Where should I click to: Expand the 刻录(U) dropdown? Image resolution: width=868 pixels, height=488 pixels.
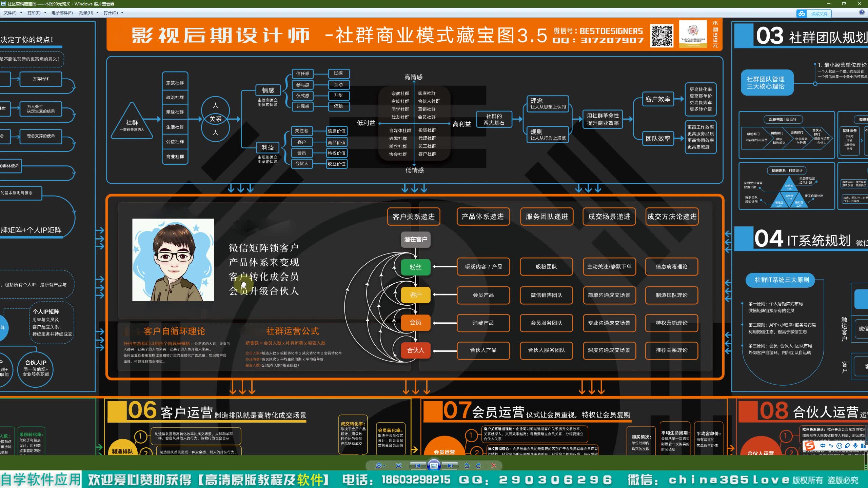(x=97, y=13)
